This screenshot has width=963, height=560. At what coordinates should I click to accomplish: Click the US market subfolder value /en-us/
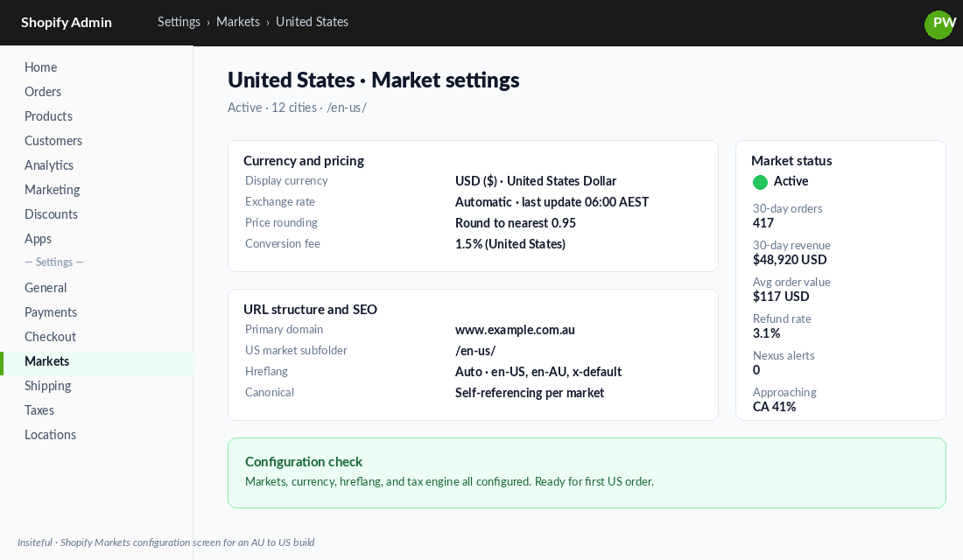click(x=475, y=351)
